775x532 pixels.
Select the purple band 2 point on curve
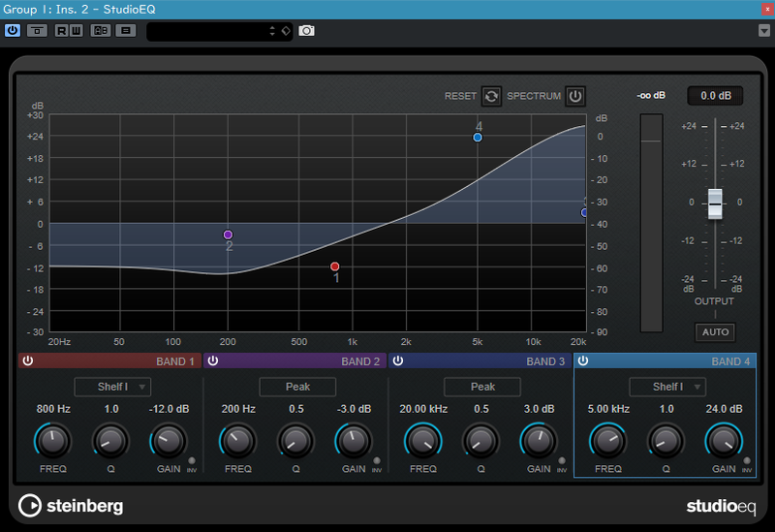coord(228,235)
